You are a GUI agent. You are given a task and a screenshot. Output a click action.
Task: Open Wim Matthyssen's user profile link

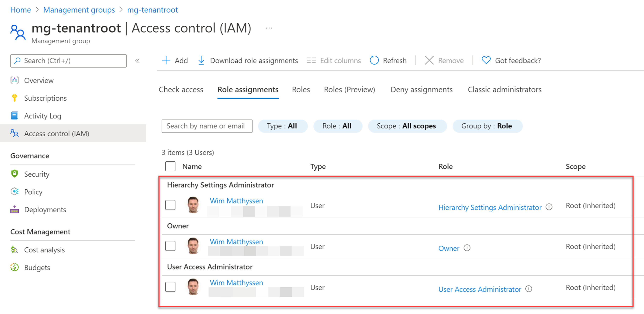236,201
